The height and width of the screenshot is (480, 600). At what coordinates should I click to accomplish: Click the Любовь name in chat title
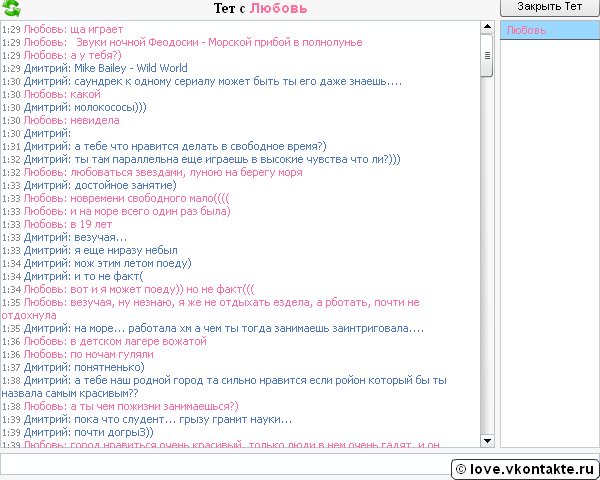(x=278, y=9)
